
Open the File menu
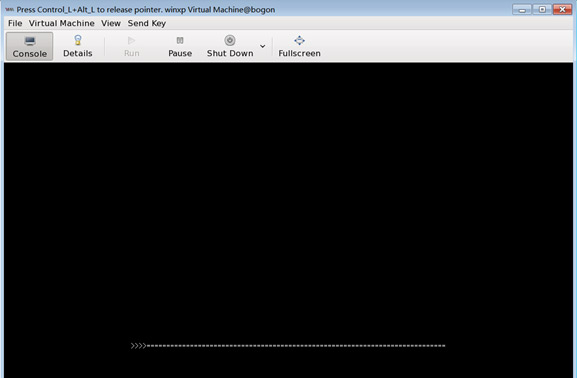pyautogui.click(x=15, y=23)
